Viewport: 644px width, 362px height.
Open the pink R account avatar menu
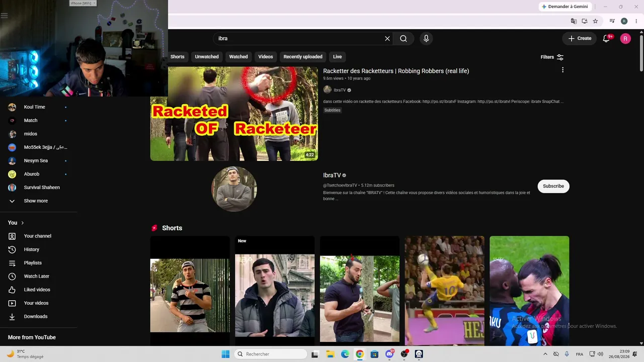(x=625, y=38)
